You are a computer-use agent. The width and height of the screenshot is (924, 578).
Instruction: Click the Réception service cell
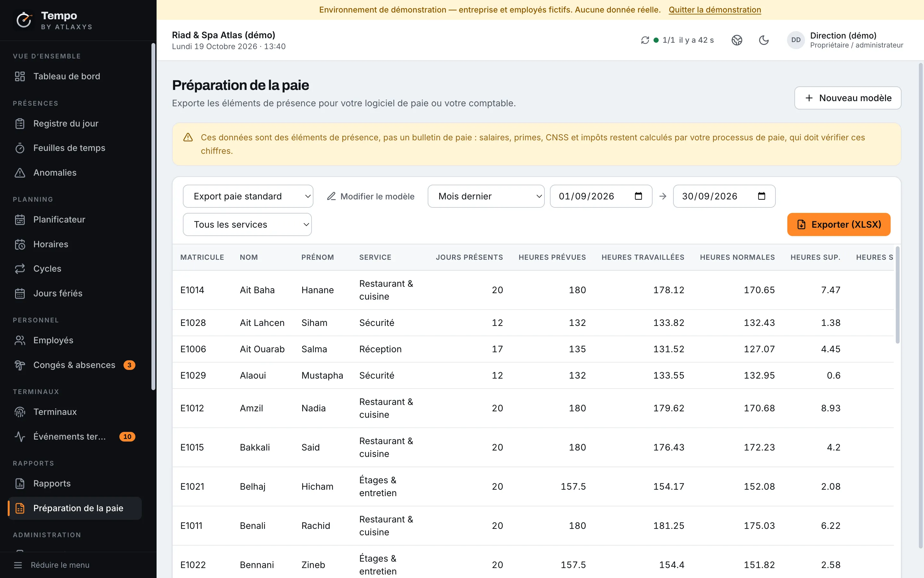[381, 349]
